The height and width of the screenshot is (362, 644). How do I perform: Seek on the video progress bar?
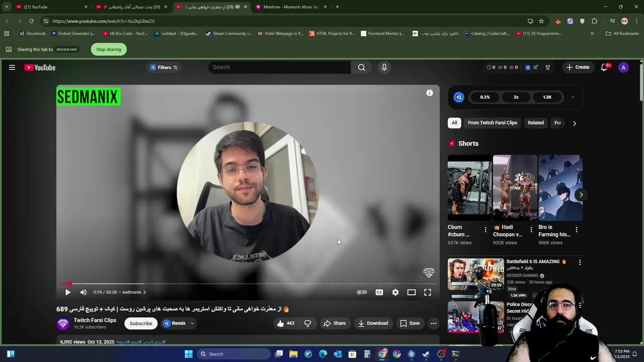click(x=248, y=284)
